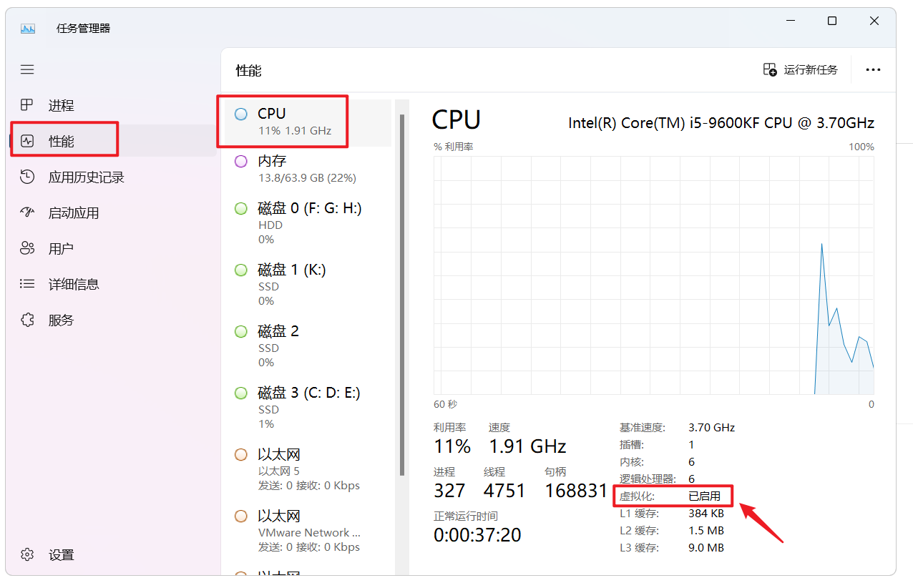Click the purple circle icon beside 内存
Viewport: 913px width, 588px height.
click(x=241, y=162)
